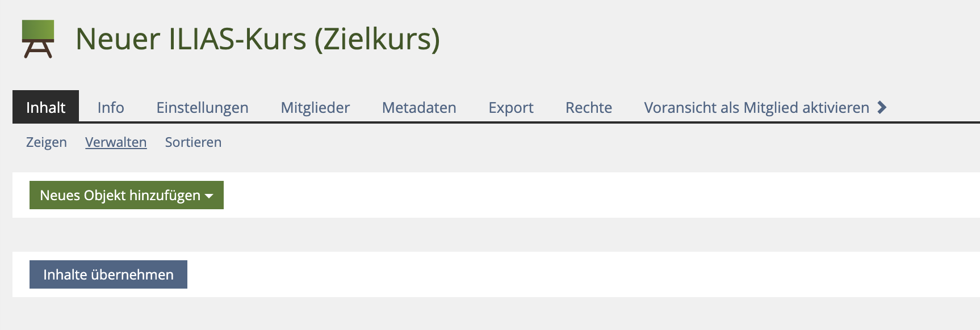Click the caret arrow on Neues Objekt hinzufügen
Image resolution: width=980 pixels, height=330 pixels.
(x=209, y=196)
